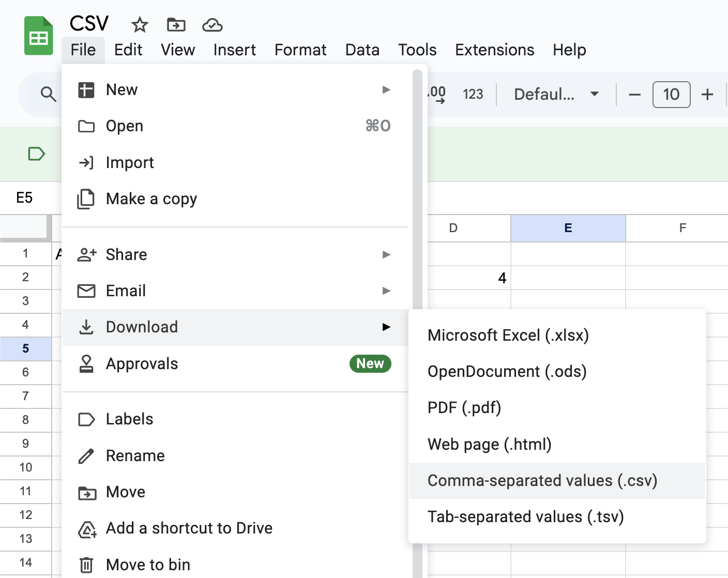Select column D header

pos(469,229)
